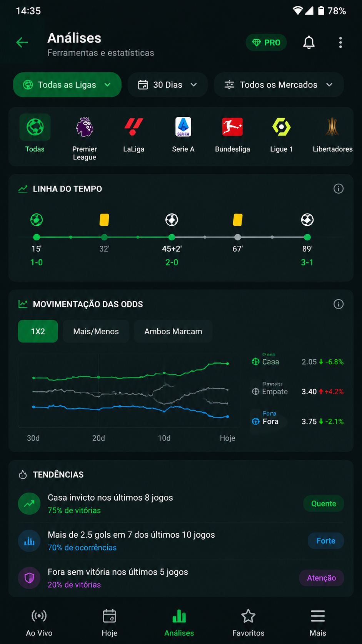
Task: Click the 3.75 Fora odds value
Action: pos(309,421)
